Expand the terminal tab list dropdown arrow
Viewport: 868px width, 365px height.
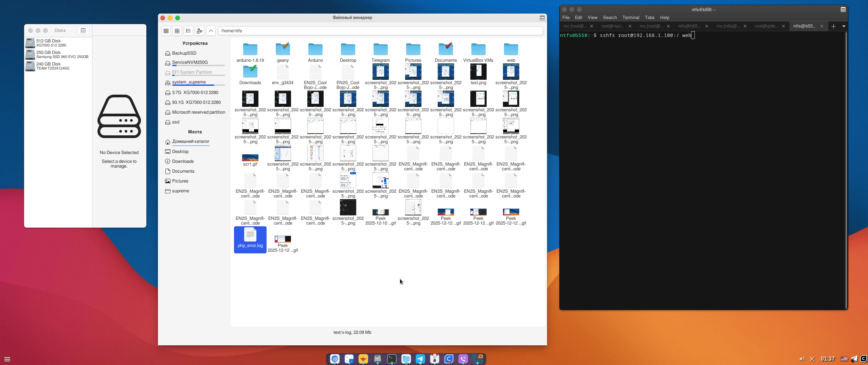[844, 26]
